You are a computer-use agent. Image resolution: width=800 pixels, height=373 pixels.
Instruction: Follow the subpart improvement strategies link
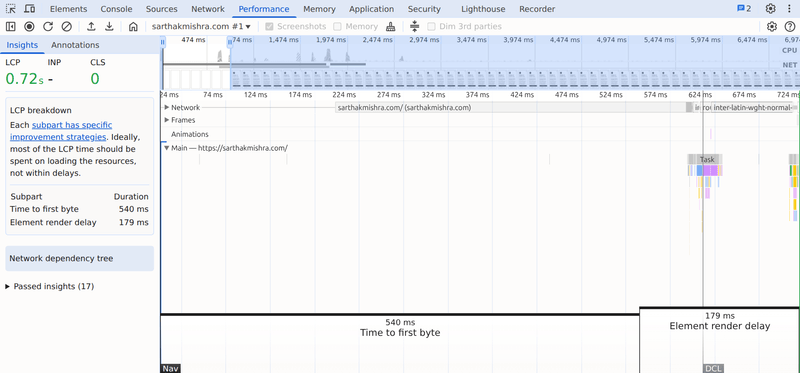pyautogui.click(x=61, y=131)
